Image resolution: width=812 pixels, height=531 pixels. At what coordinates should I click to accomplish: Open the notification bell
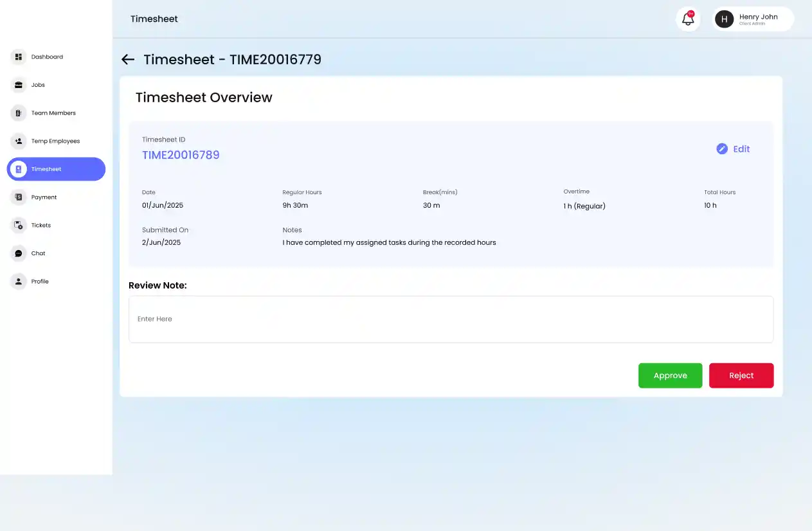687,19
